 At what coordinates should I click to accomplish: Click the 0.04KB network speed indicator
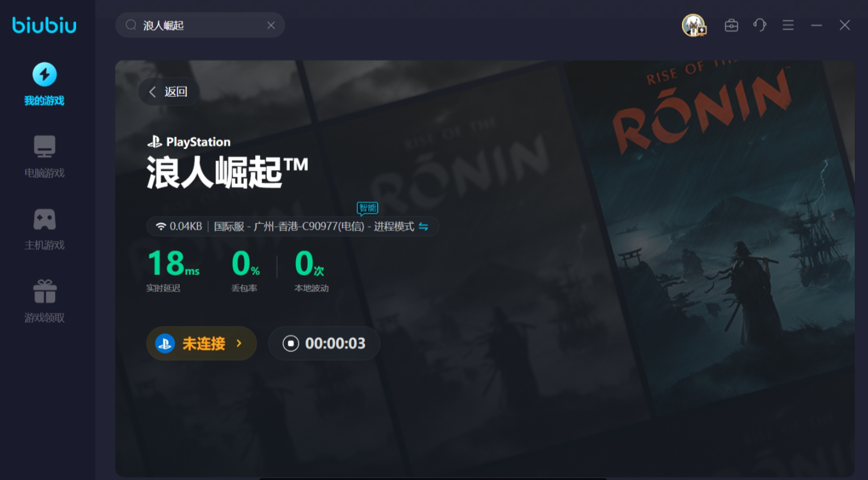point(179,226)
